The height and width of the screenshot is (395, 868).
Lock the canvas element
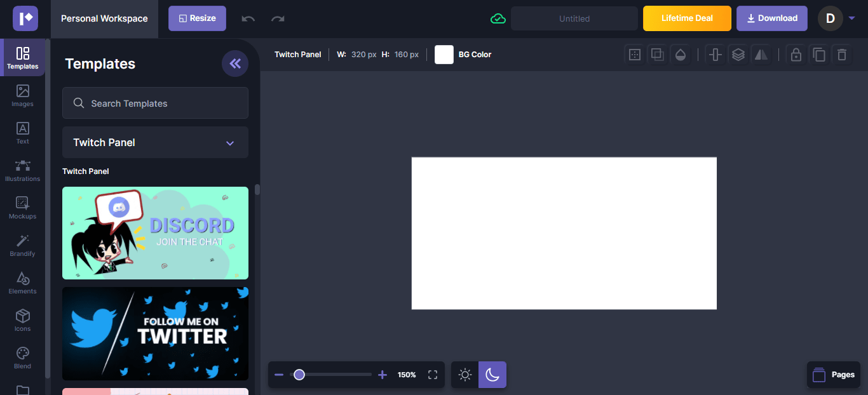click(796, 55)
